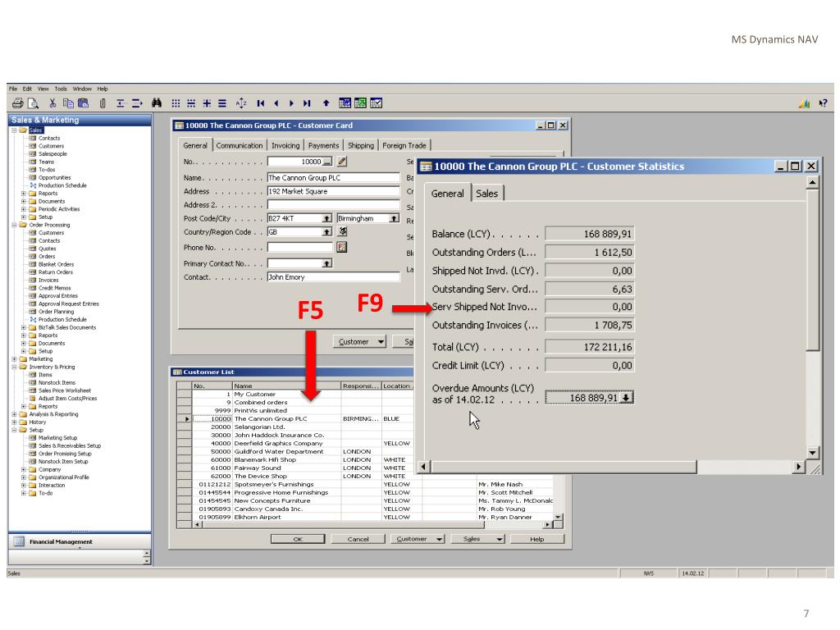
Task: Expand the Marketing tree node
Action: (x=15, y=359)
